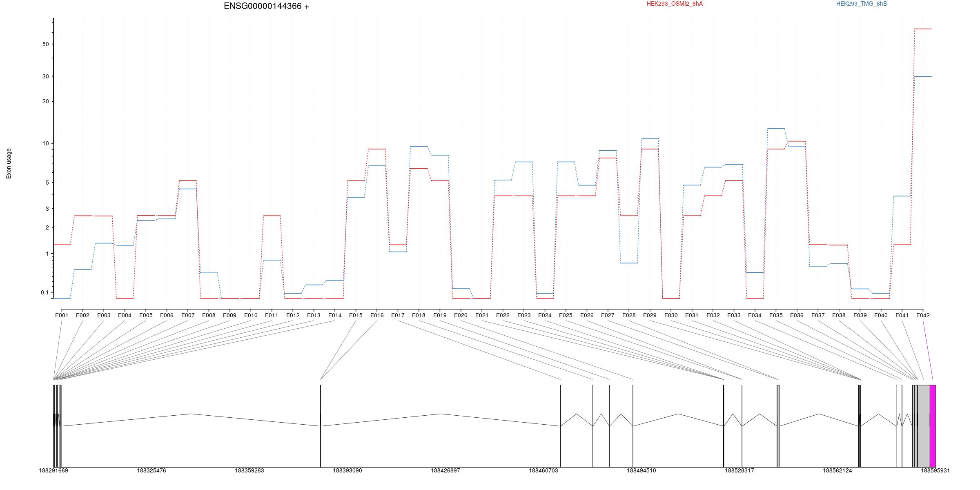The width and height of the screenshot is (980, 490).
Task: Click exon label E017
Action: [x=398, y=315]
